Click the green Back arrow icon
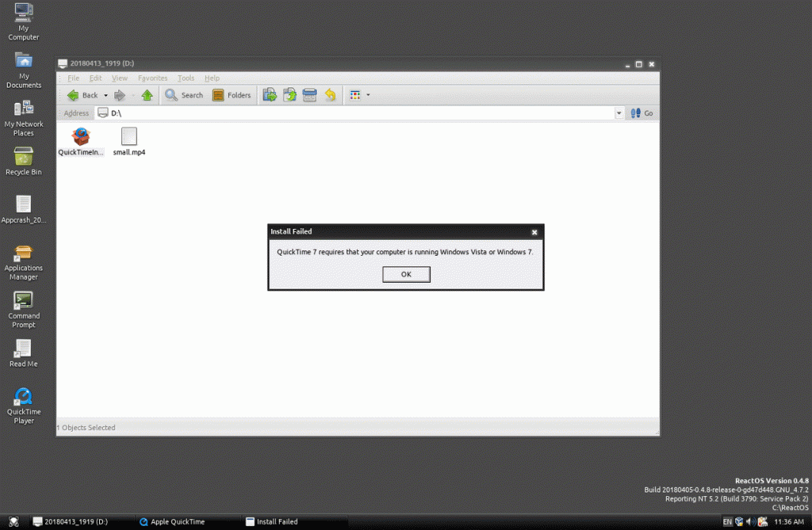 (73, 95)
